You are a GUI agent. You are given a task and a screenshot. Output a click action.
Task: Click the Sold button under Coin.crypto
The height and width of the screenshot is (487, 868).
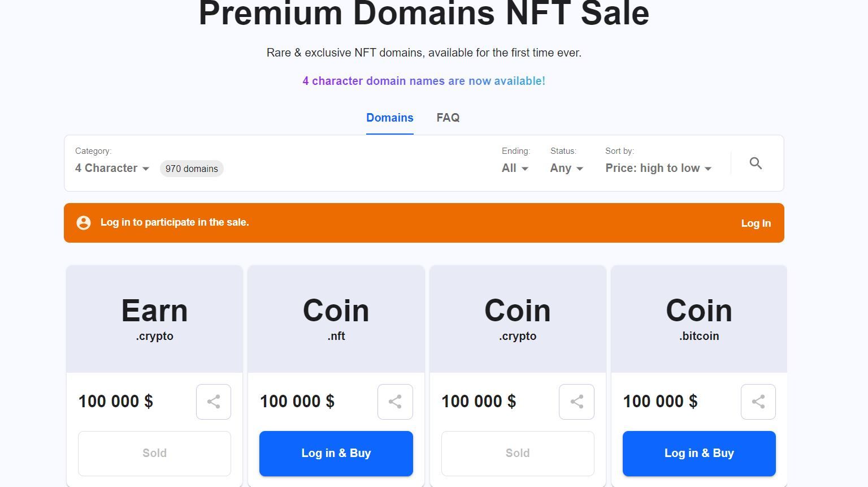coord(517,453)
